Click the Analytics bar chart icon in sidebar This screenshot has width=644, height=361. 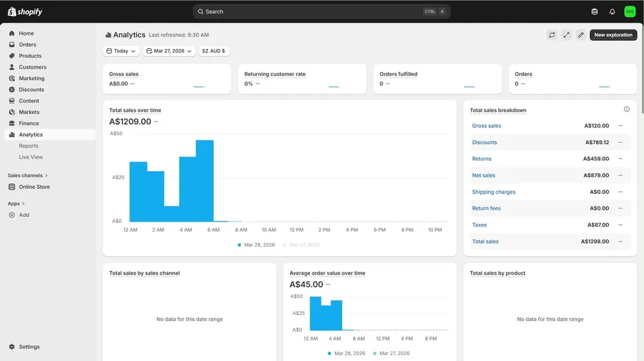pos(12,134)
